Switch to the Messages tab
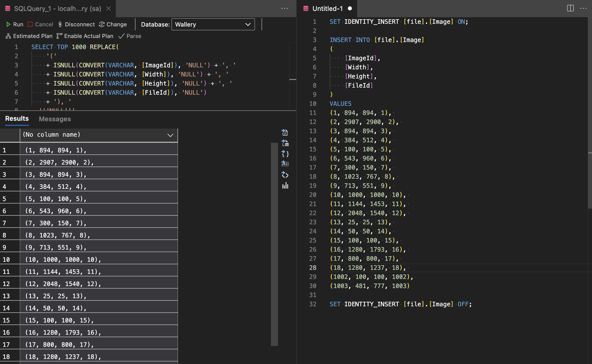 [55, 119]
